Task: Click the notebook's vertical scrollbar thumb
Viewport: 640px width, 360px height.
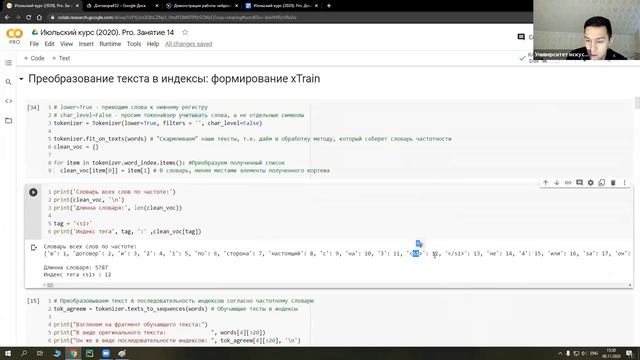Action: coord(637,103)
